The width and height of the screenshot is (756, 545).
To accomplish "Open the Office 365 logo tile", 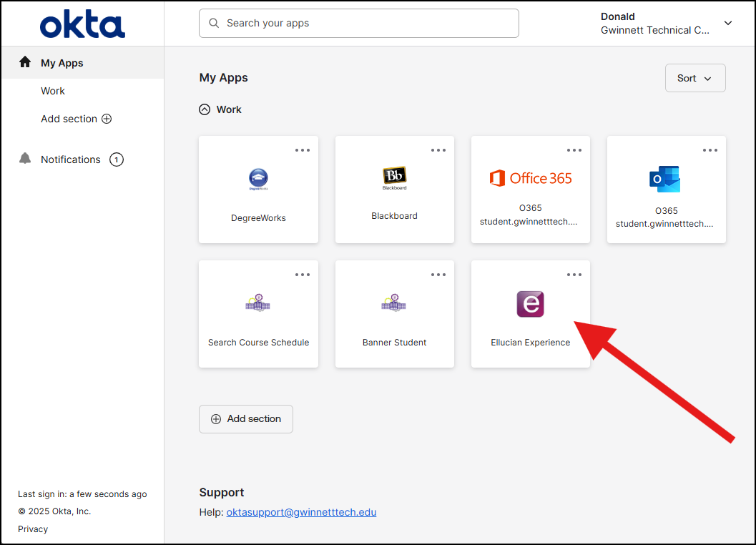I will [x=530, y=178].
